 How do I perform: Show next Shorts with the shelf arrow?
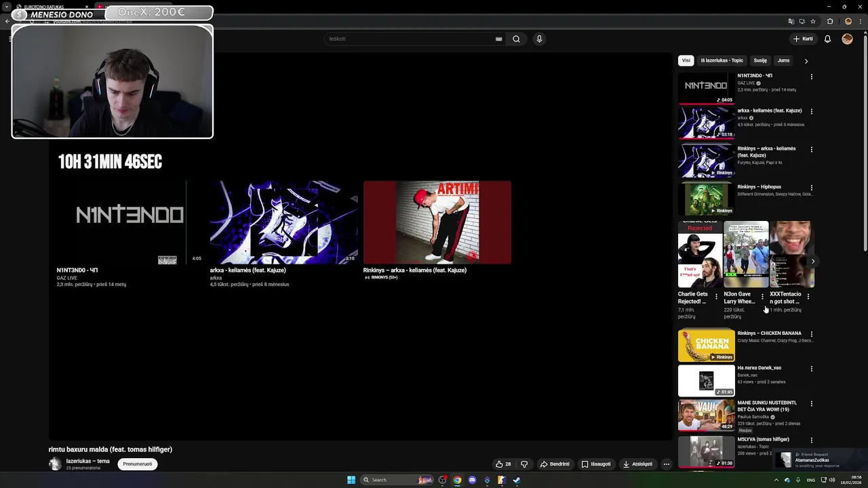coord(812,261)
